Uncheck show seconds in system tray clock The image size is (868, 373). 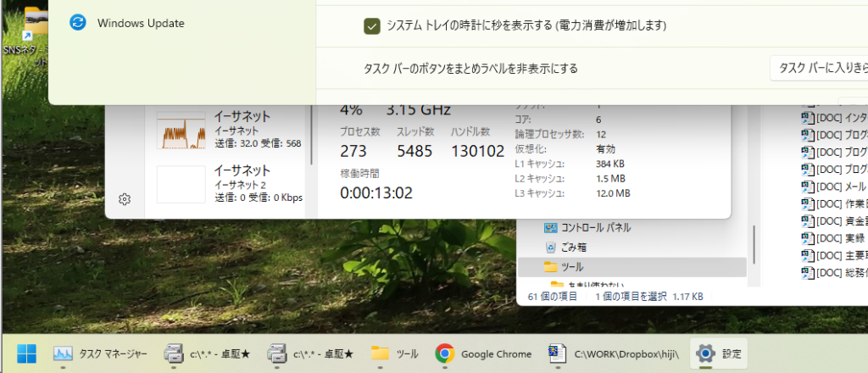pyautogui.click(x=371, y=26)
